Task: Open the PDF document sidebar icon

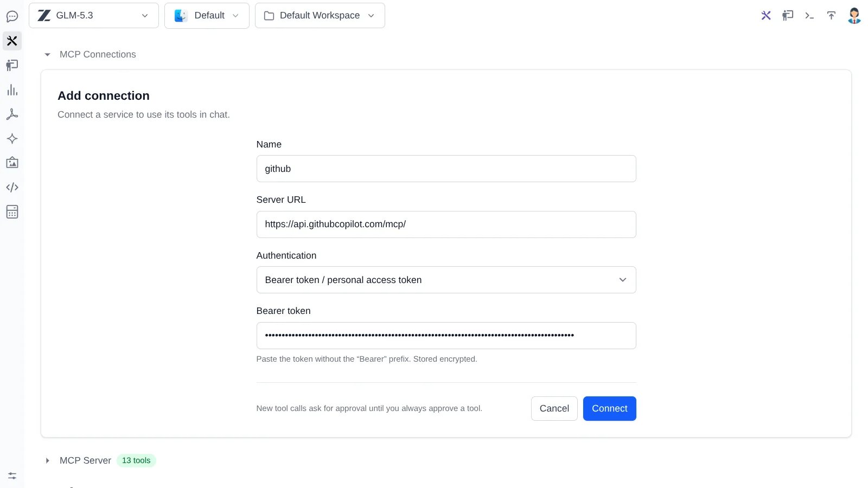Action: click(12, 114)
